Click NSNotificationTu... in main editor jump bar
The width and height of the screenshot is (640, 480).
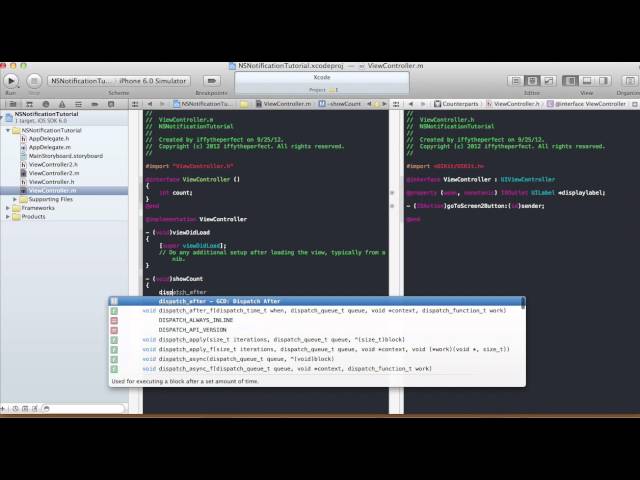[203, 104]
